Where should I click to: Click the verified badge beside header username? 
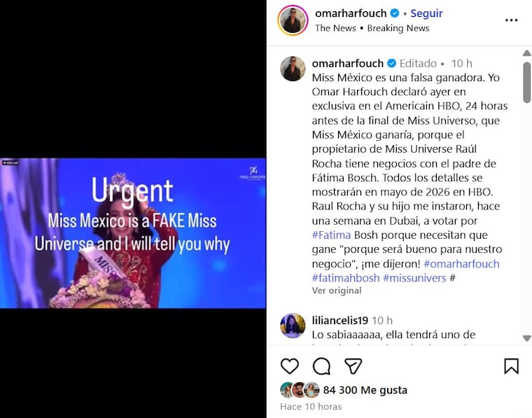(x=394, y=13)
